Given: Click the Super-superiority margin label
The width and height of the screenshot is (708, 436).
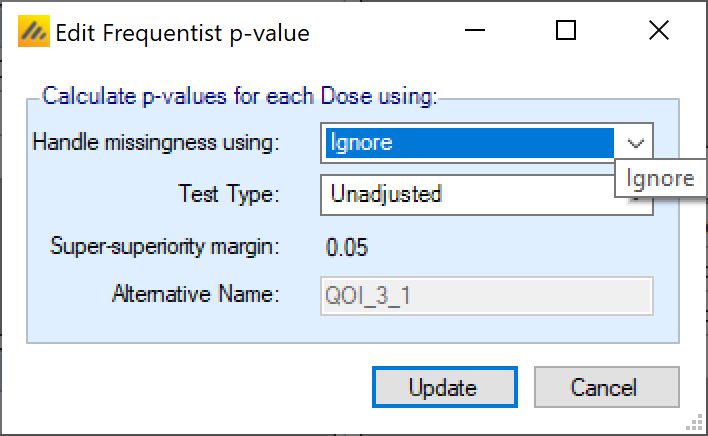Looking at the screenshot, I should point(165,246).
